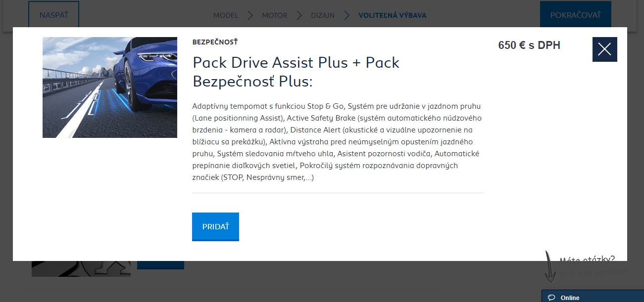Go to the MOTOR step
This screenshot has width=644, height=302.
[275, 15]
